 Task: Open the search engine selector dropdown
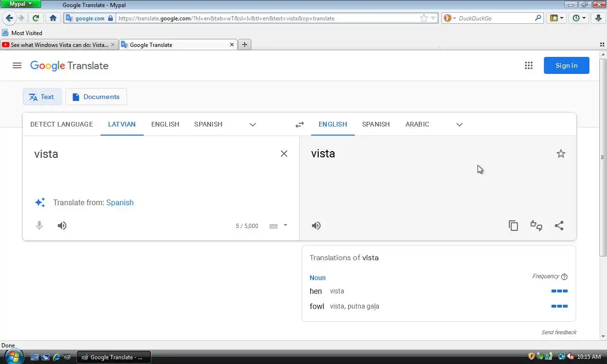450,18
